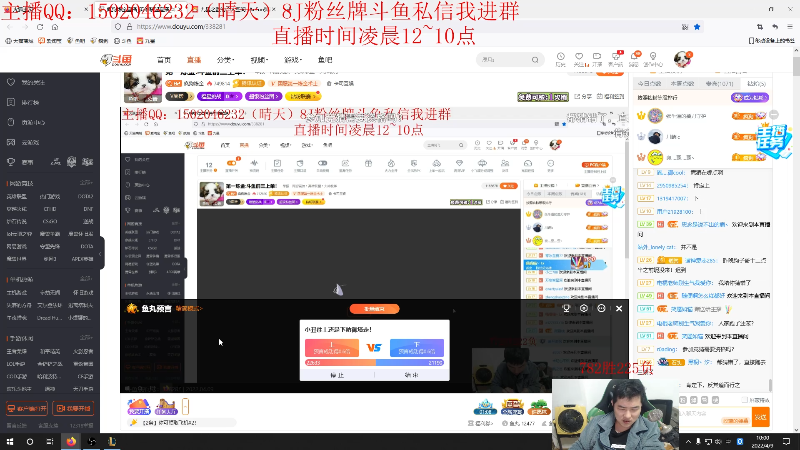Click the streamer avatar thumbnail above video
The height and width of the screenshot is (450, 800).
tap(143, 87)
